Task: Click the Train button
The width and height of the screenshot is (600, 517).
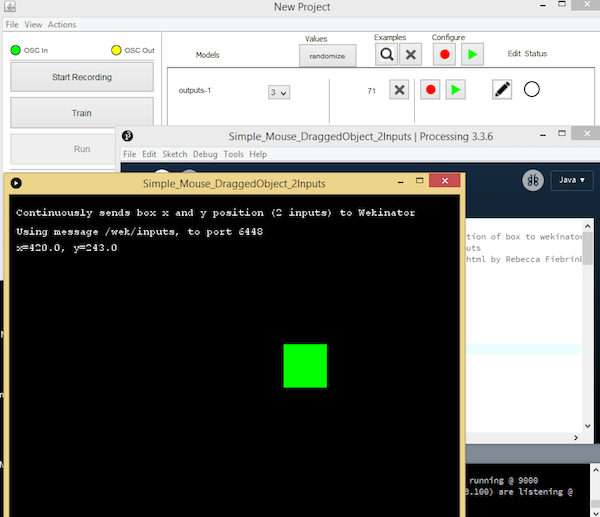Action: 82,113
